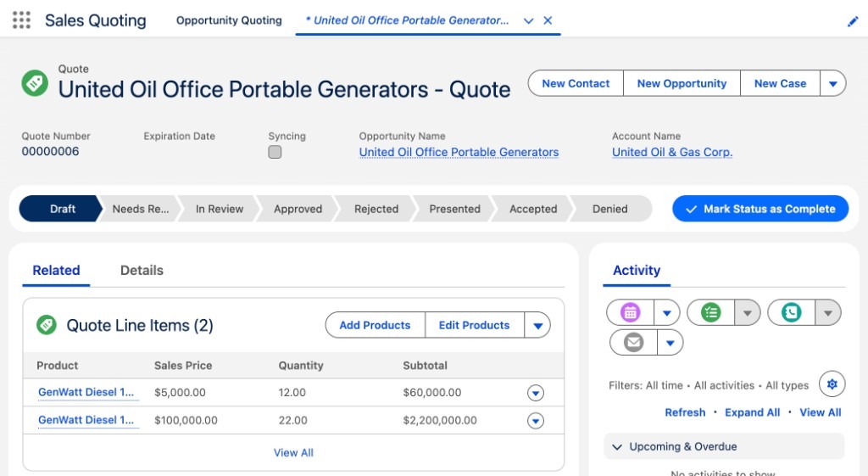Switch to the Details tab
The image size is (868, 476).
tap(142, 271)
